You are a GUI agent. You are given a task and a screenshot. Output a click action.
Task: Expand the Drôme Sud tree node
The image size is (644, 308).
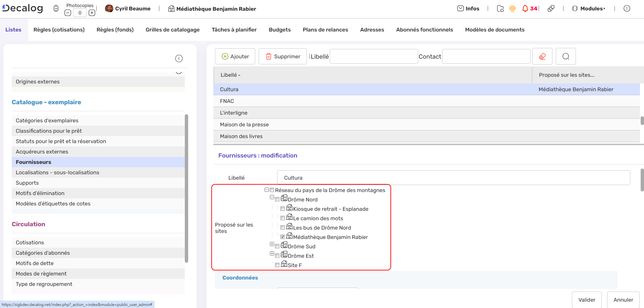[272, 244]
